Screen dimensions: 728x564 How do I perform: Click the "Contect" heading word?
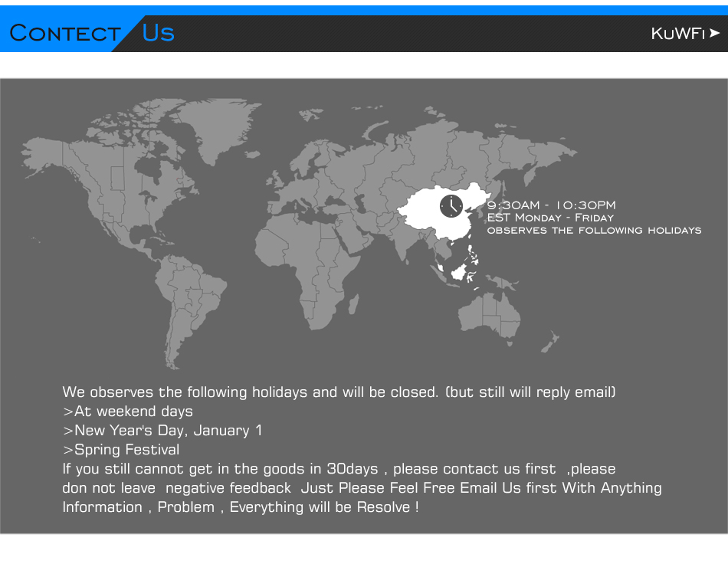[65, 33]
